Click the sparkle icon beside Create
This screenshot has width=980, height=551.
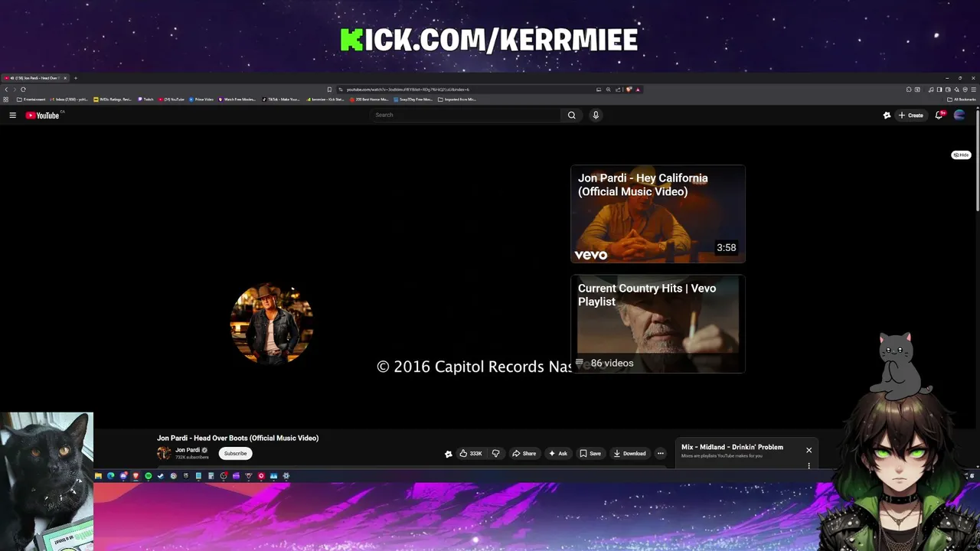click(887, 115)
